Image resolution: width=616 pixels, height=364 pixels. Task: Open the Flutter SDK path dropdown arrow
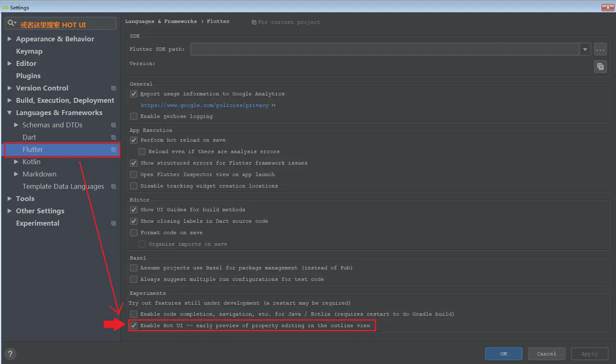pyautogui.click(x=585, y=49)
